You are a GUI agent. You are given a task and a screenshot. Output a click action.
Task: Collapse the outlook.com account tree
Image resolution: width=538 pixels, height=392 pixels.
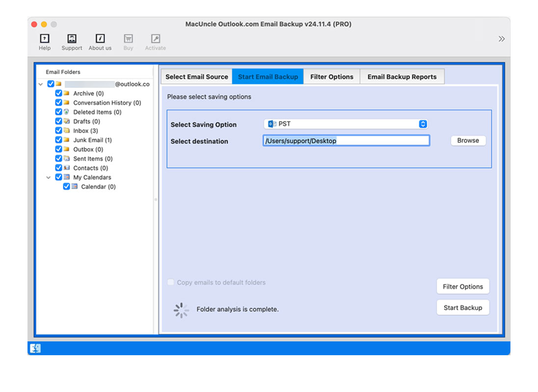[x=41, y=84]
